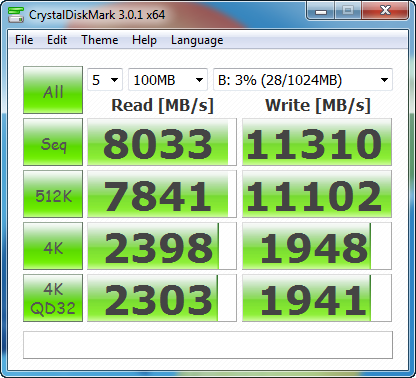Open the 100MB test size dropdown
Viewport: 416px width, 378px height.
click(x=168, y=80)
